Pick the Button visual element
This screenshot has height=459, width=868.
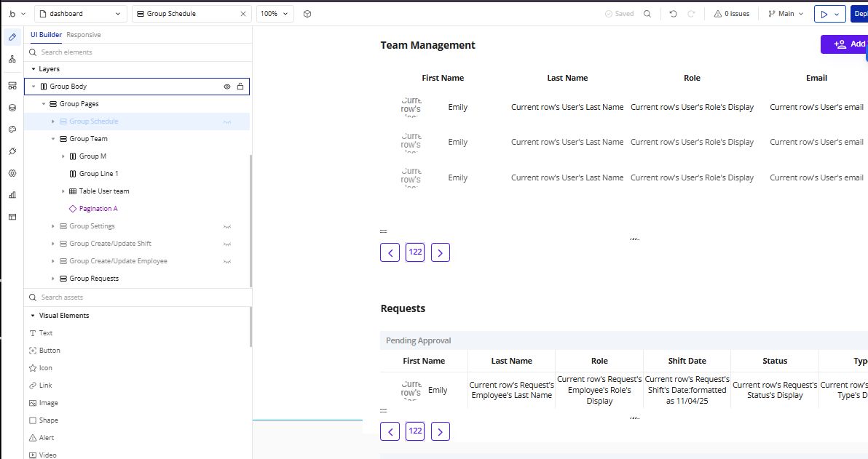click(44, 351)
